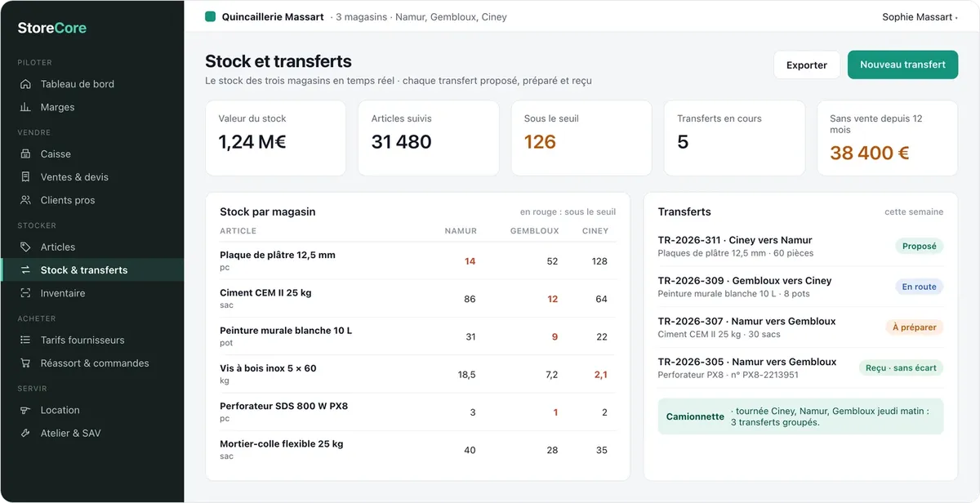The height and width of the screenshot is (503, 980).
Task: Select the Réassort & commandes cart icon
Action: pos(25,363)
